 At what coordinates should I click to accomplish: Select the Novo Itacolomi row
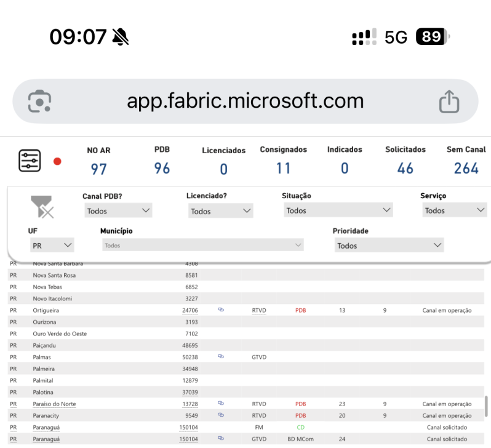(x=246, y=298)
